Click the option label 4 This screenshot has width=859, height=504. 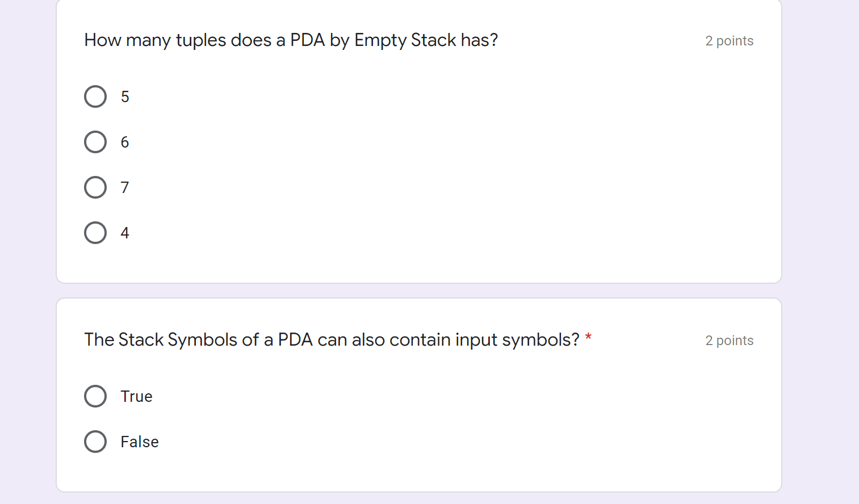125,233
